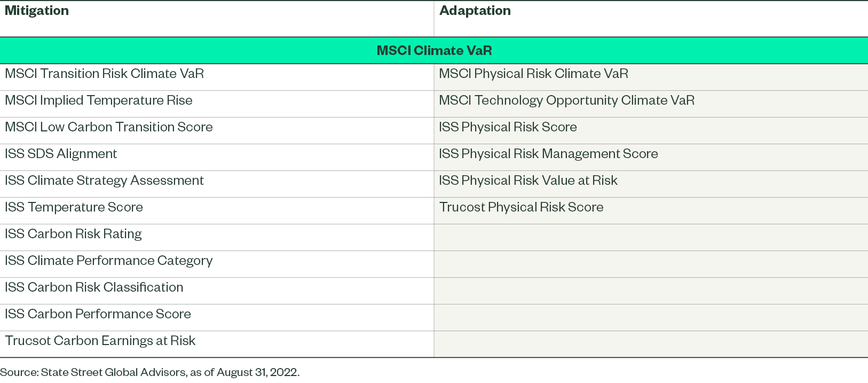
Task: Click the ISS Carbon Risk Rating row
Action: click(74, 234)
